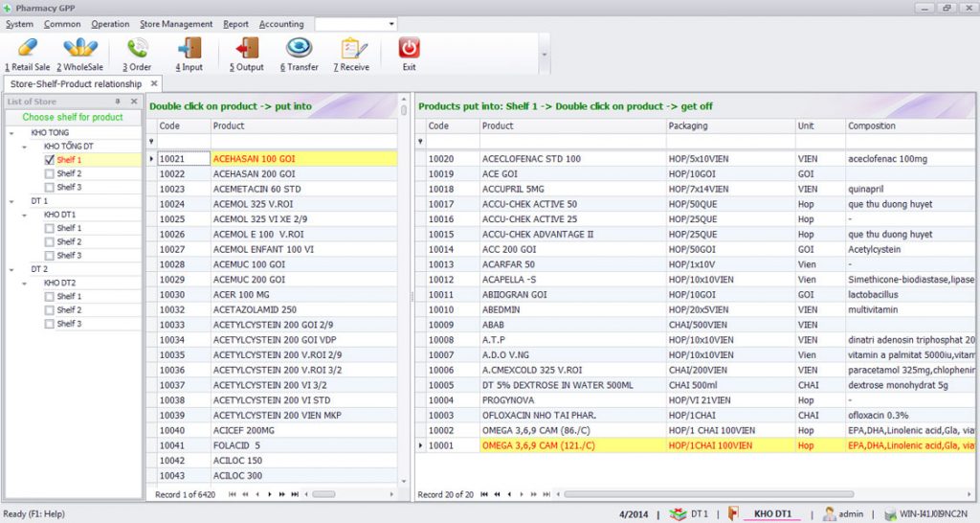Screen dimensions: 980x523
Task: Click the computer name icon in status bar
Action: (891, 514)
